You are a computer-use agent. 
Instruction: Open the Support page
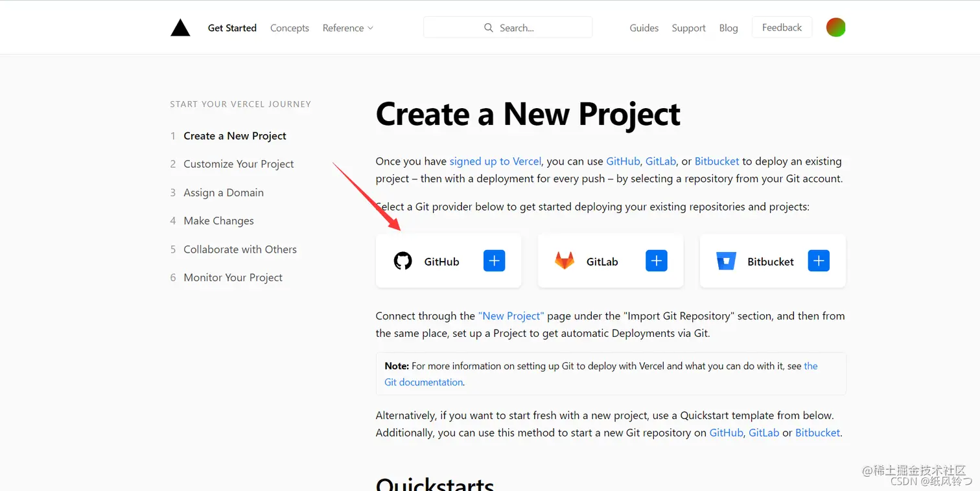688,28
